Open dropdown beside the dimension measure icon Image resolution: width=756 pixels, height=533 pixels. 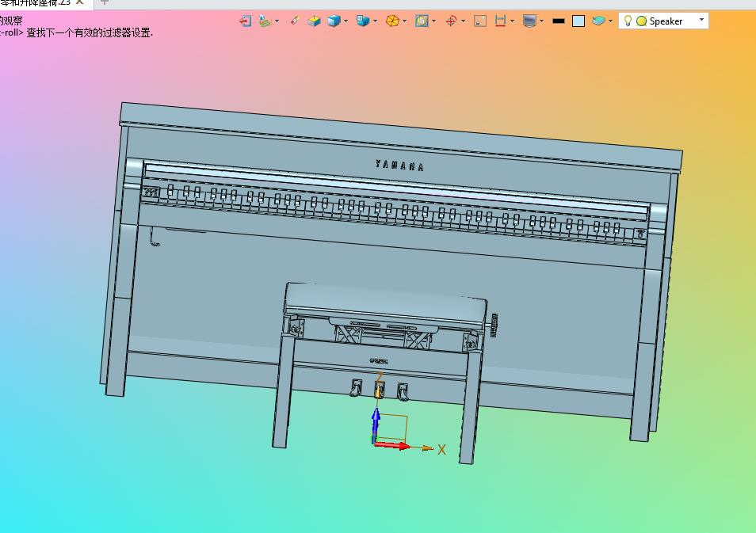pyautogui.click(x=512, y=21)
